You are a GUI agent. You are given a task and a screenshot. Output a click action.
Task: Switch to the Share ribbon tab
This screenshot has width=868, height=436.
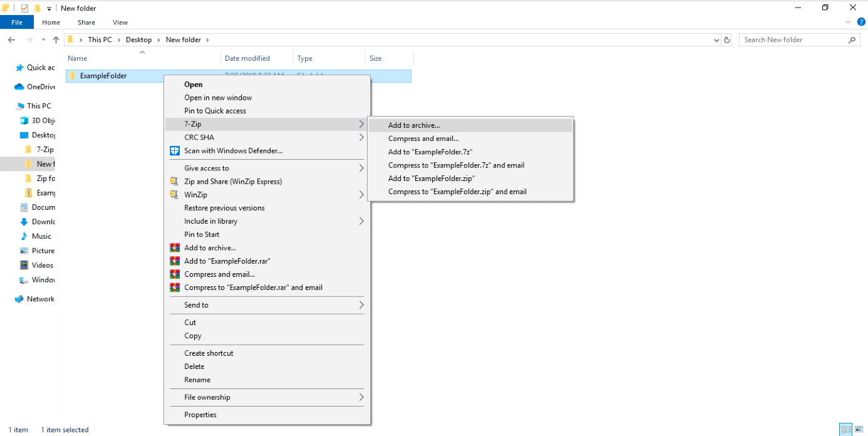pyautogui.click(x=86, y=23)
